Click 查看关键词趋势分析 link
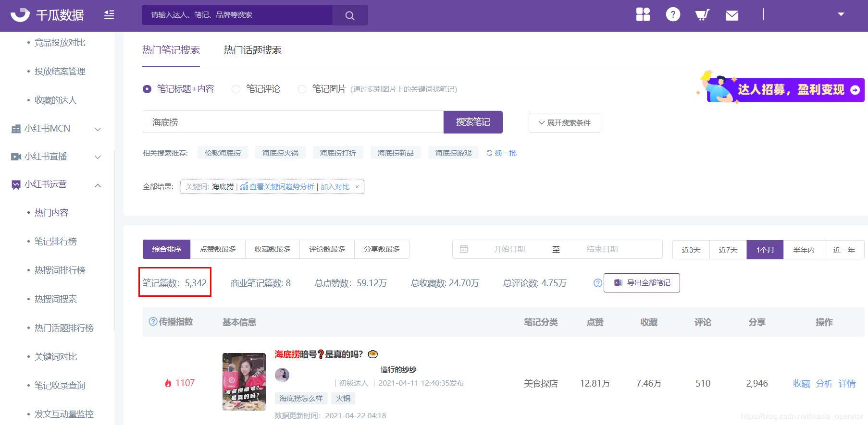This screenshot has height=425, width=868. 282,187
